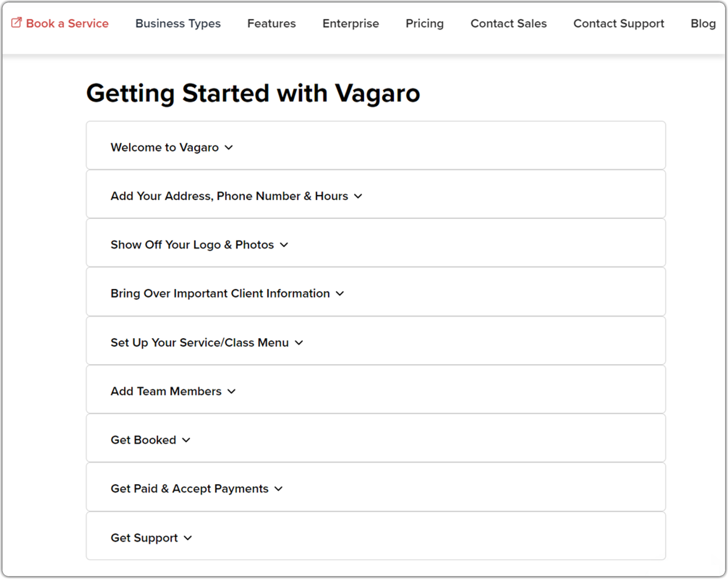Expand the Show Off Your Logo & Photos chevron
728x579 pixels.
284,245
